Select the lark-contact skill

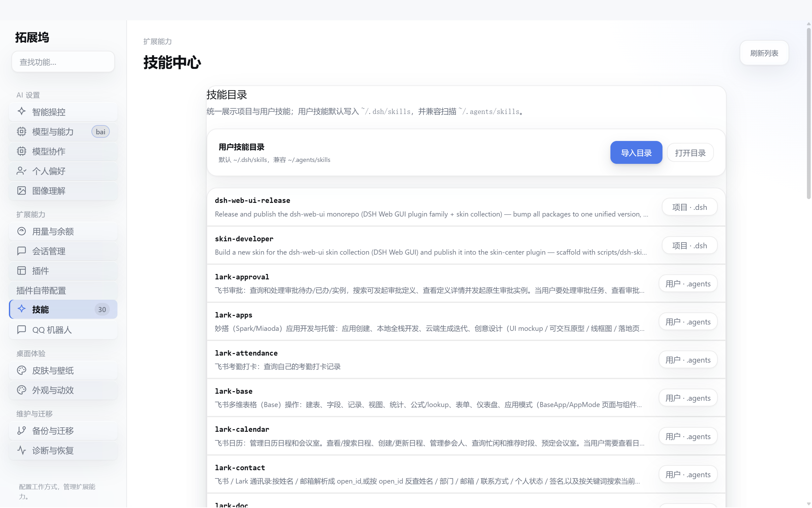(466, 474)
